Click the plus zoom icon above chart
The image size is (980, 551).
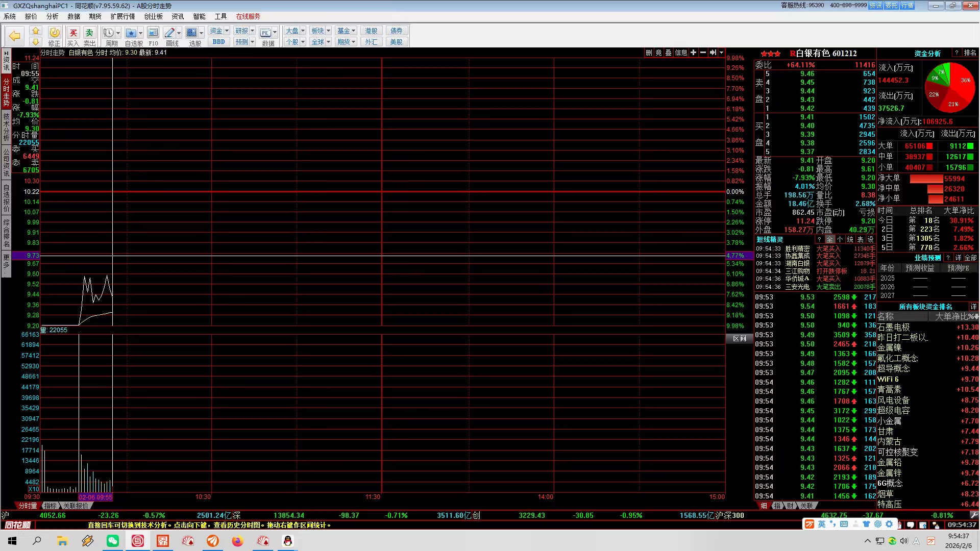point(693,53)
